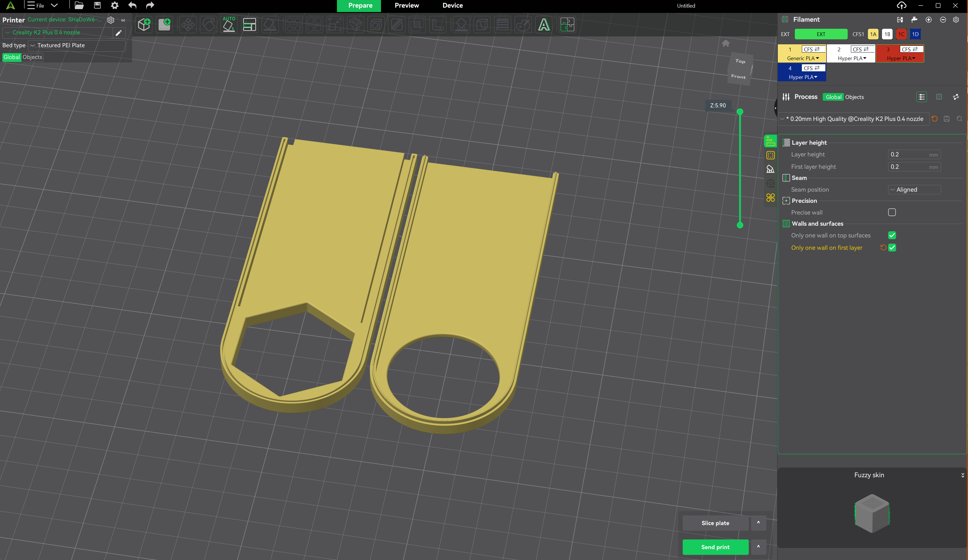Select the Prepare tab
Image resolution: width=968 pixels, height=560 pixels.
click(360, 6)
